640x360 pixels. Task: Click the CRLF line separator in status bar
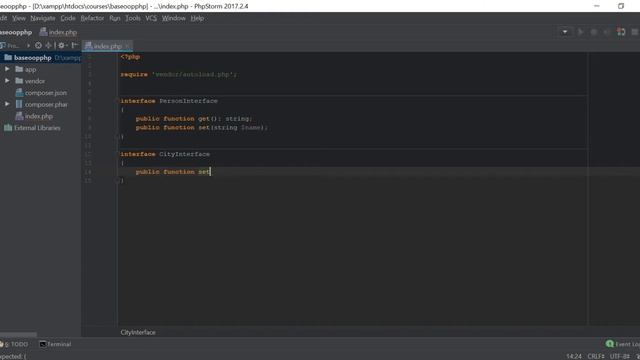596,356
